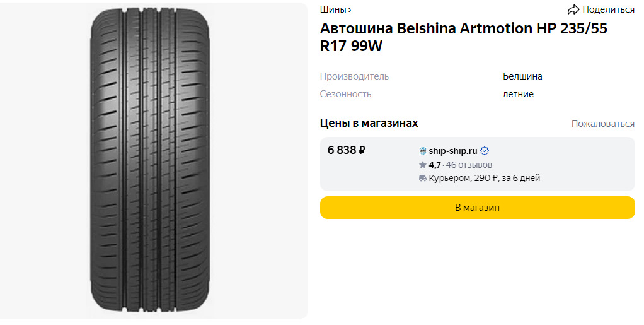Click the летние seasonality value
Viewport: 644px width, 325px height.
(518, 94)
